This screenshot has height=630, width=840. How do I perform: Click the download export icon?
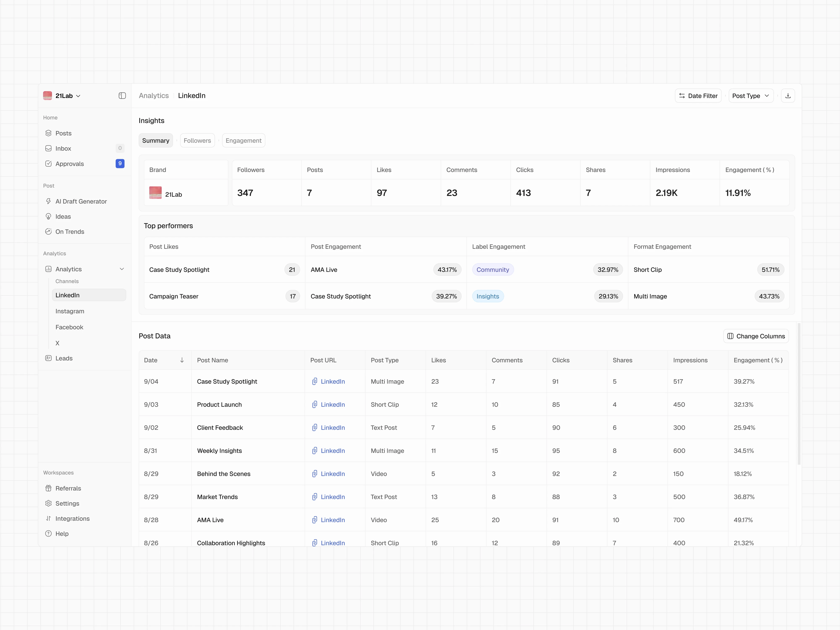pyautogui.click(x=787, y=96)
